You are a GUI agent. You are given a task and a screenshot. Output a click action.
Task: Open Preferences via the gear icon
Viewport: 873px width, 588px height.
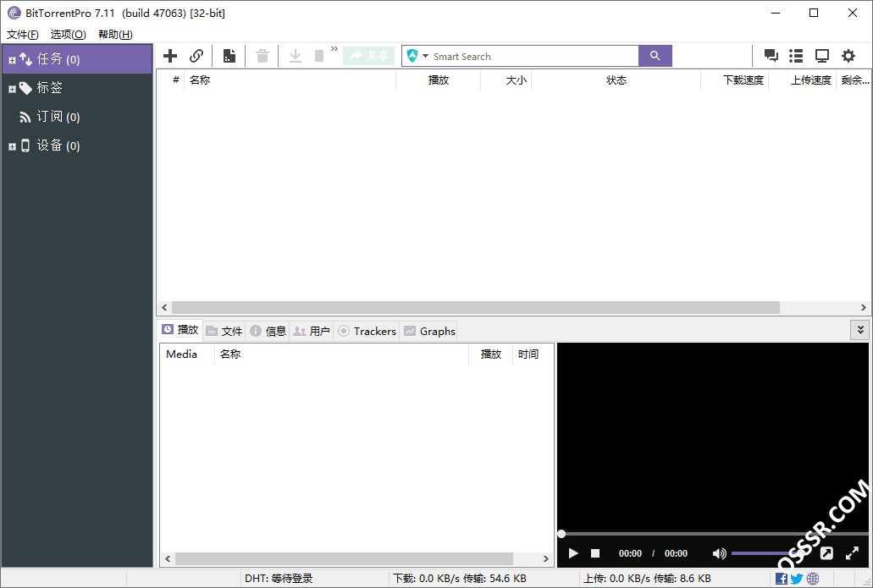pos(848,56)
